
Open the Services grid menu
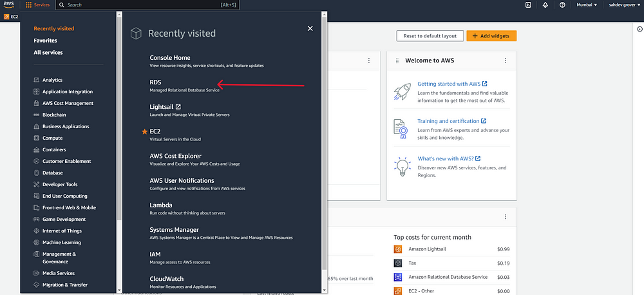tap(37, 5)
